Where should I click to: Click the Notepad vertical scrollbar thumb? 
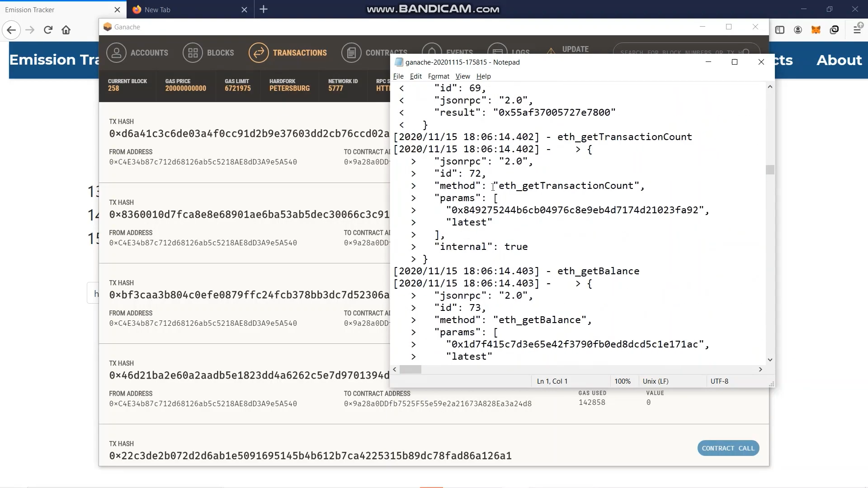coord(770,170)
